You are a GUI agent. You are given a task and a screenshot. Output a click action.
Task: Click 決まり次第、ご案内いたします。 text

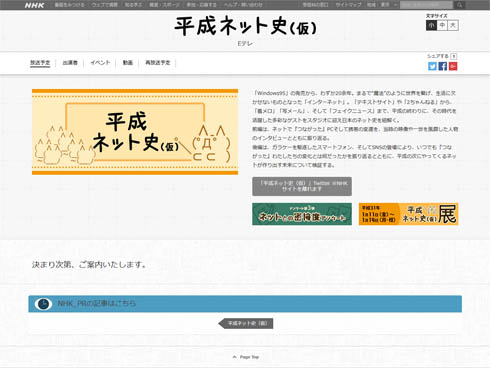89,265
